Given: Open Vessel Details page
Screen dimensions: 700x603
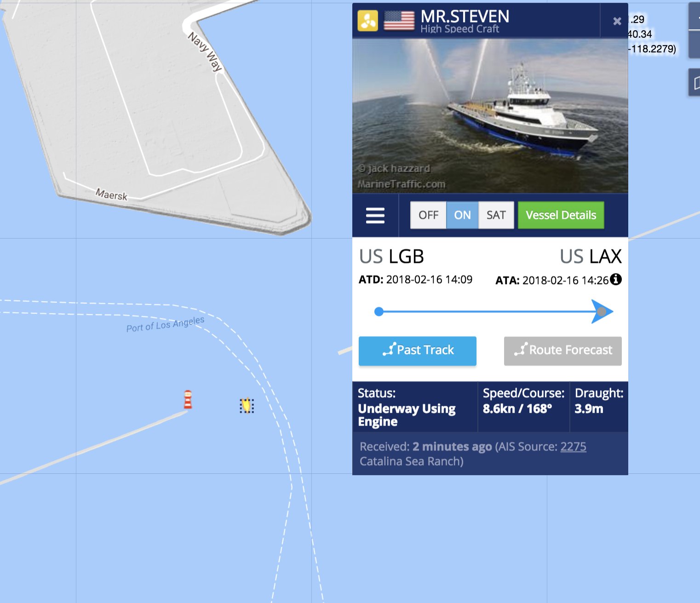Looking at the screenshot, I should pos(561,215).
